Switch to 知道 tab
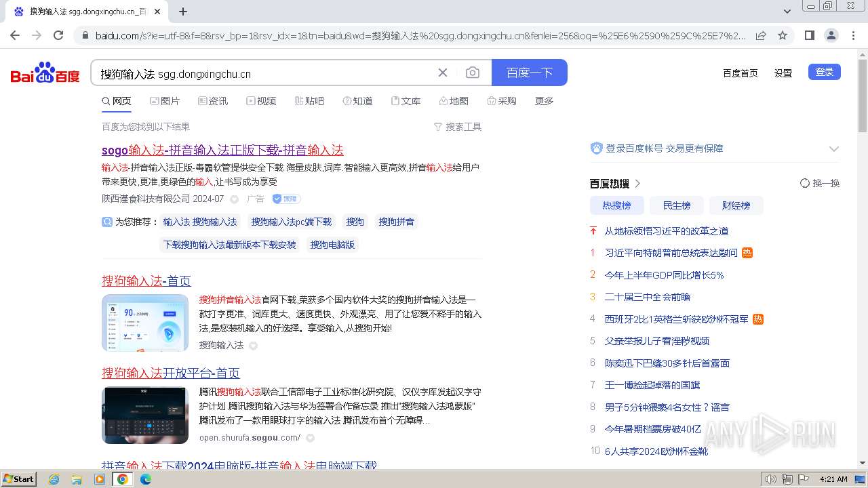The height and width of the screenshot is (488, 868). click(x=357, y=101)
